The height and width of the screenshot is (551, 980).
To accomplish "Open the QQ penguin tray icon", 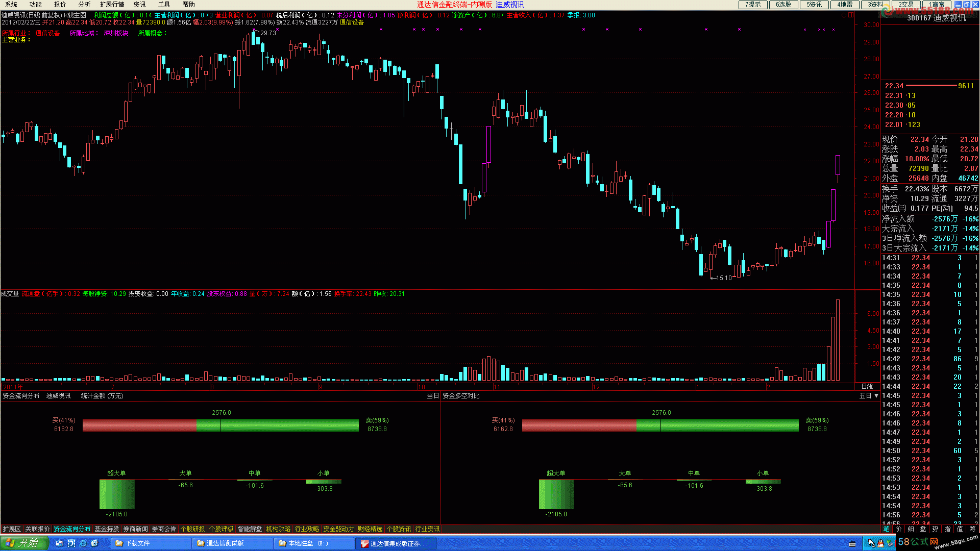I will [x=880, y=544].
